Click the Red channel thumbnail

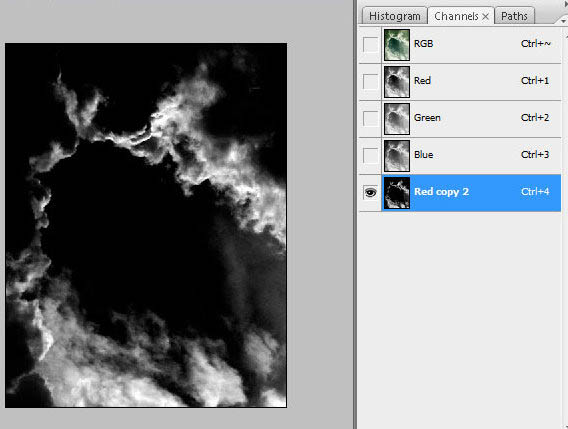coord(397,82)
